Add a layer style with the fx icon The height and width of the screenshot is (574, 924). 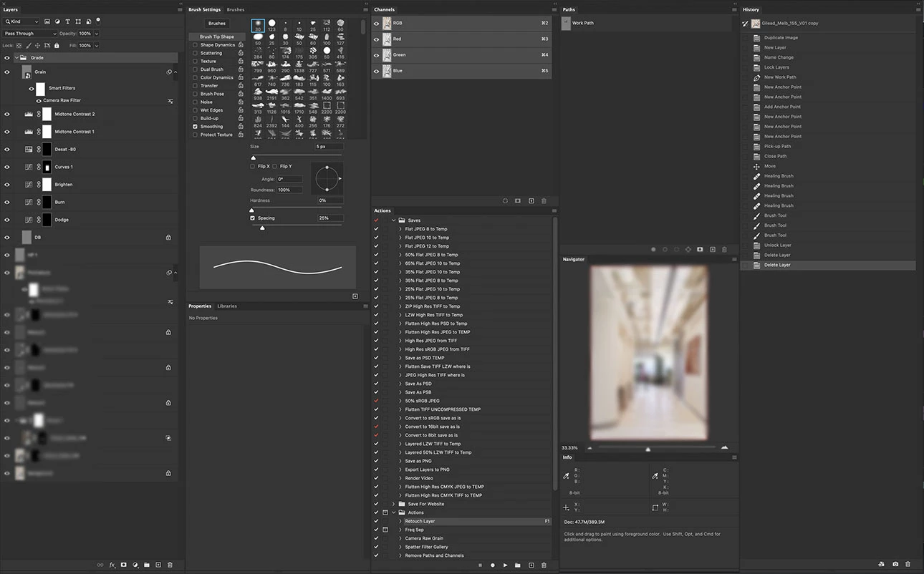[x=112, y=565]
